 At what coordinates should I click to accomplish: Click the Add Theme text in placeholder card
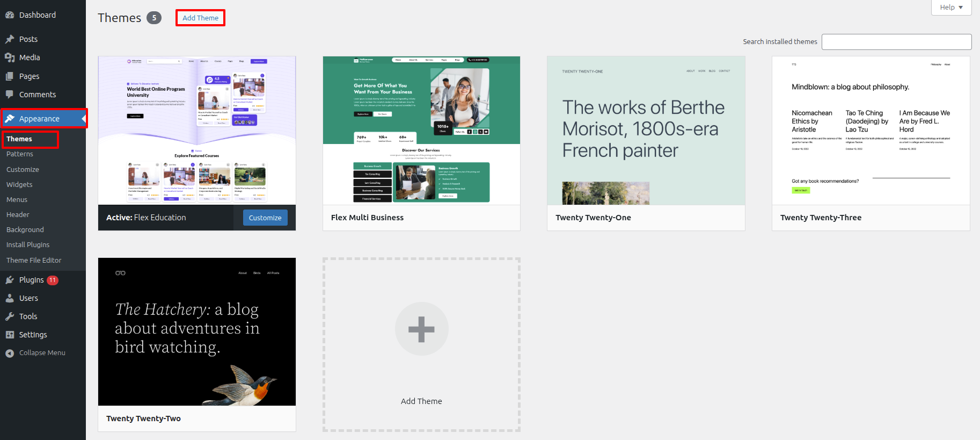point(421,401)
